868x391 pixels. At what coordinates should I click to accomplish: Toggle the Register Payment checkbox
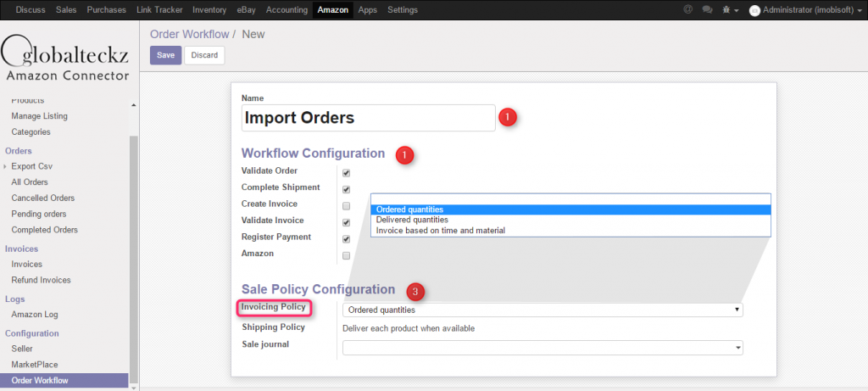pos(346,239)
